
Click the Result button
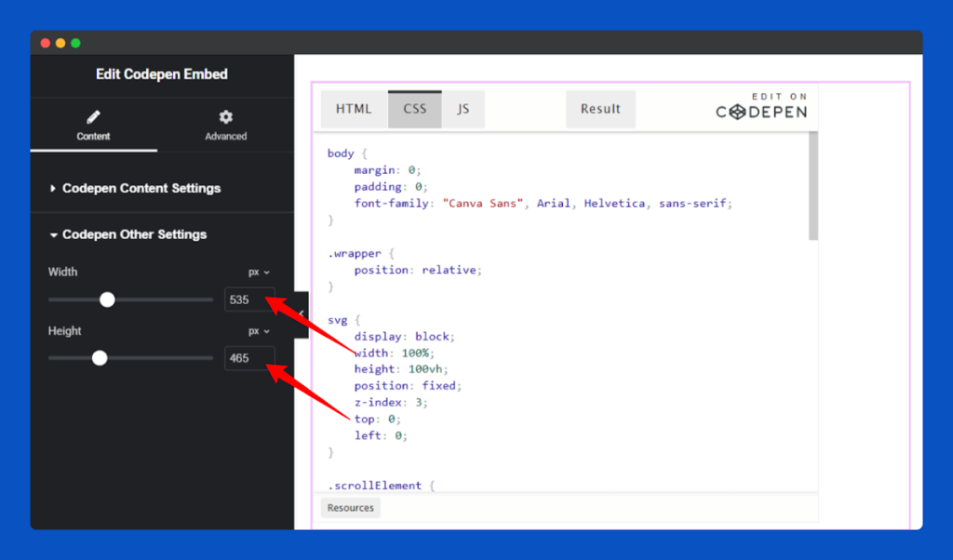pos(600,108)
